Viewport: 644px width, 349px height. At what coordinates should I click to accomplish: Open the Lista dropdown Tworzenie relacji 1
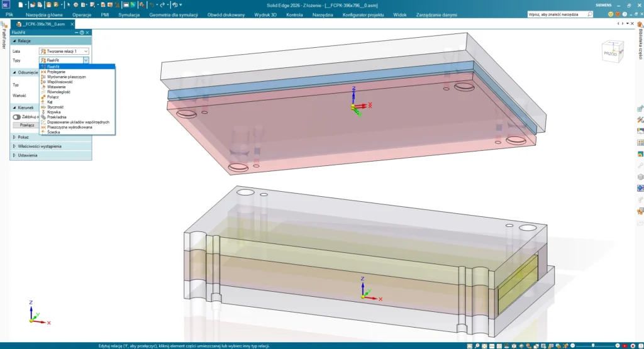[64, 51]
